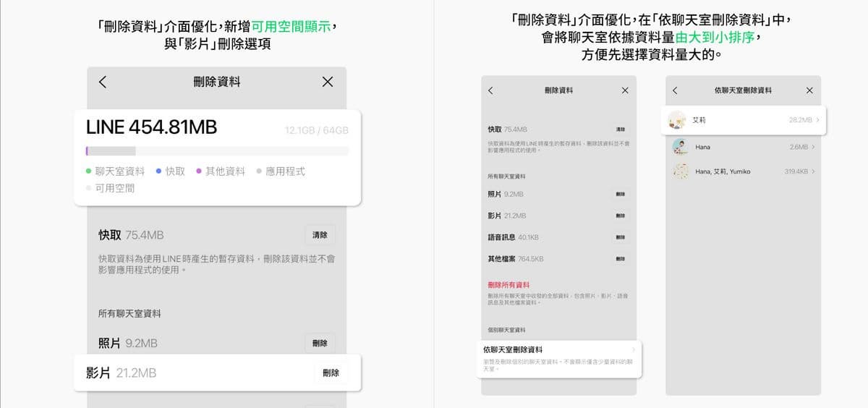Tap the green 由大到小排序 caption text
The height and width of the screenshot is (408, 868).
pyautogui.click(x=717, y=37)
